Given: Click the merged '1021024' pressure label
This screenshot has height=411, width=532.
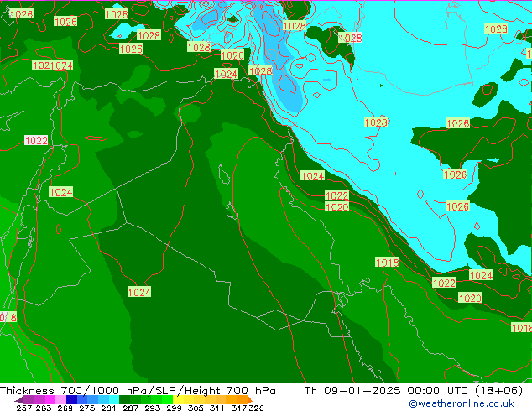Looking at the screenshot, I should pos(53,65).
